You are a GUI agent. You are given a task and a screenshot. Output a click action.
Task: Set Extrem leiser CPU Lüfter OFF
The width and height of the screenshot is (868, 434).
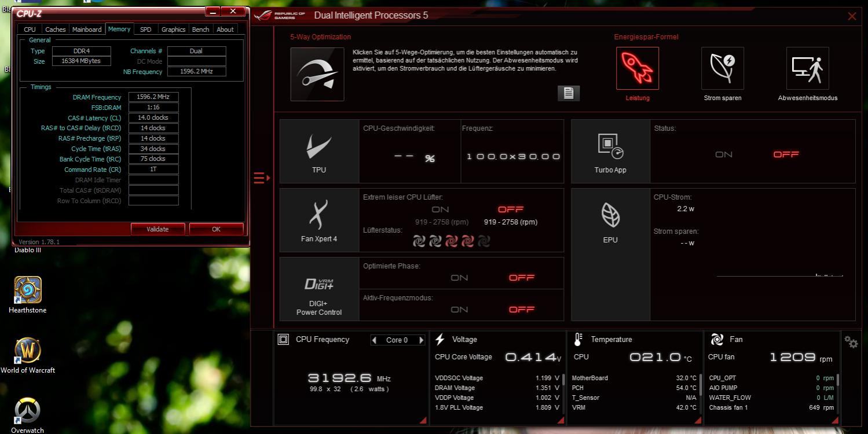pyautogui.click(x=510, y=209)
